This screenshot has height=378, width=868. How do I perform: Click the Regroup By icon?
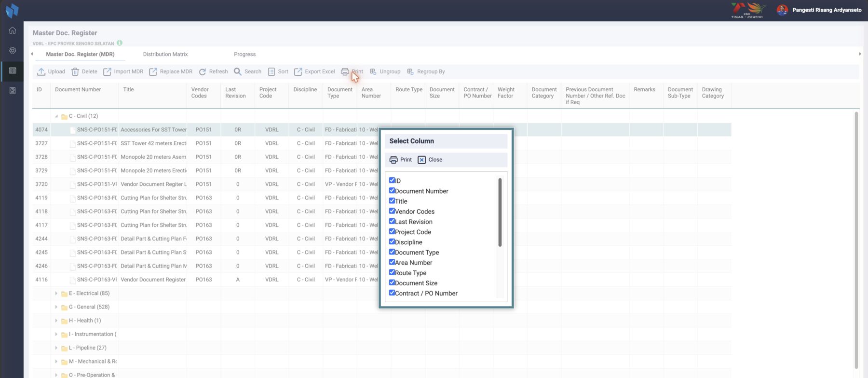(410, 71)
